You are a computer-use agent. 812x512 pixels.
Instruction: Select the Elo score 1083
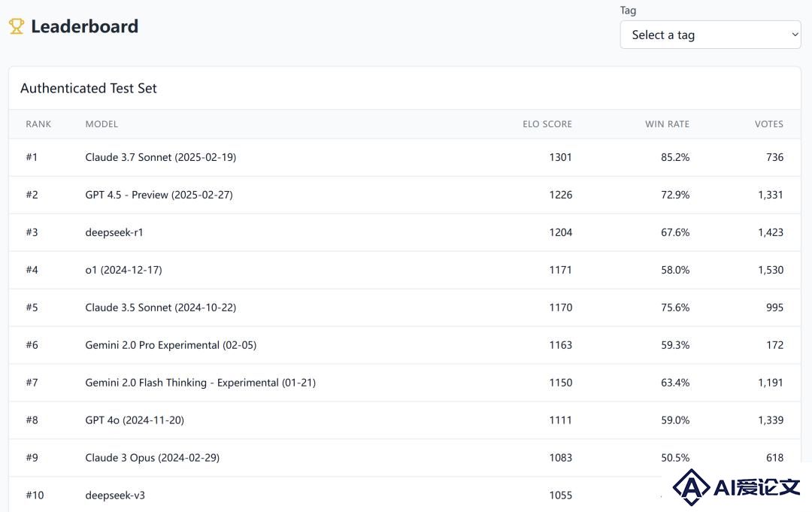coord(561,458)
